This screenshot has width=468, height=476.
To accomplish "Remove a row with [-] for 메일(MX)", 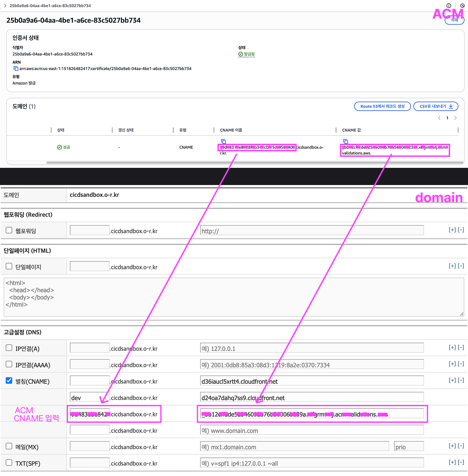I will click(x=461, y=446).
